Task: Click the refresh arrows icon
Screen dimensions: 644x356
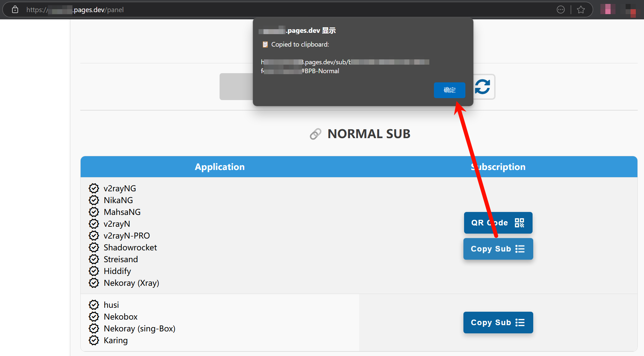Action: point(482,87)
